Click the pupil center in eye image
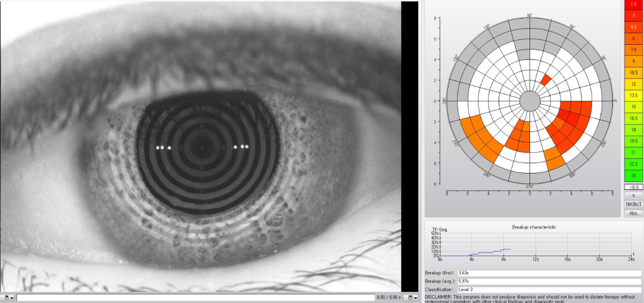Viewport: 644px width, 303px height. pyautogui.click(x=202, y=147)
